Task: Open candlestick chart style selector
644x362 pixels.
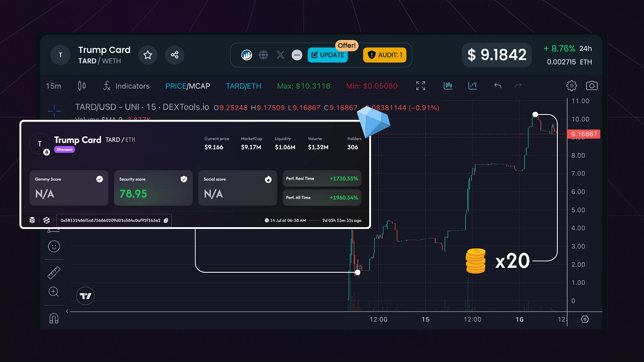Action: 81,86
